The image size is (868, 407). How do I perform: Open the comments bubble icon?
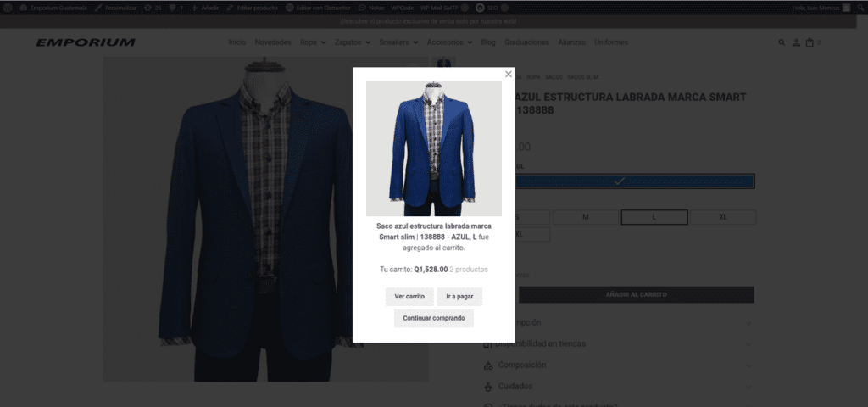(x=176, y=8)
